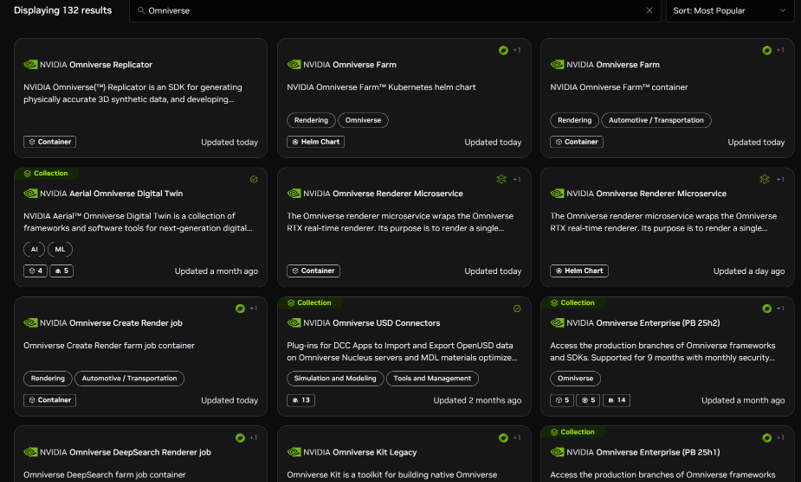Screen dimensions: 801x482
Task: Click the 14 count badge on Omniverse Enterprise PB 25h2
Action: pyautogui.click(x=616, y=400)
